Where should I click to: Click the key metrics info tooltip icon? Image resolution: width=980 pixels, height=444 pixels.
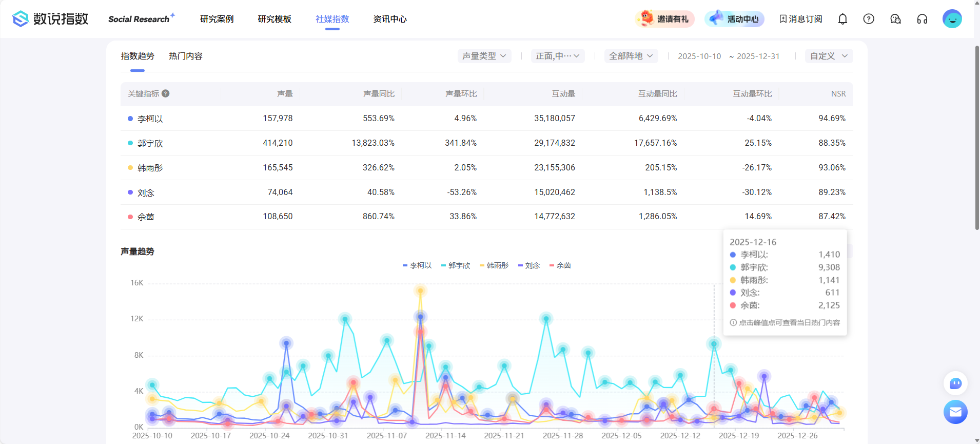pos(166,93)
